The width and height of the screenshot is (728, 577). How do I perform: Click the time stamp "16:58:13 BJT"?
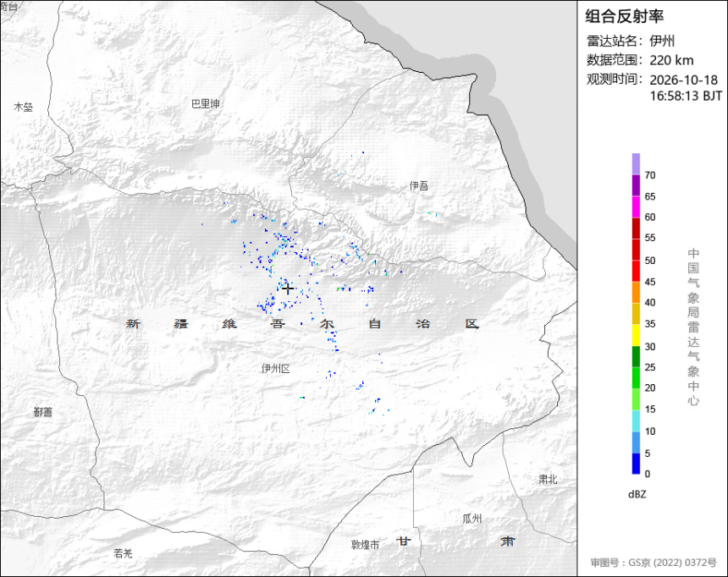tap(686, 96)
